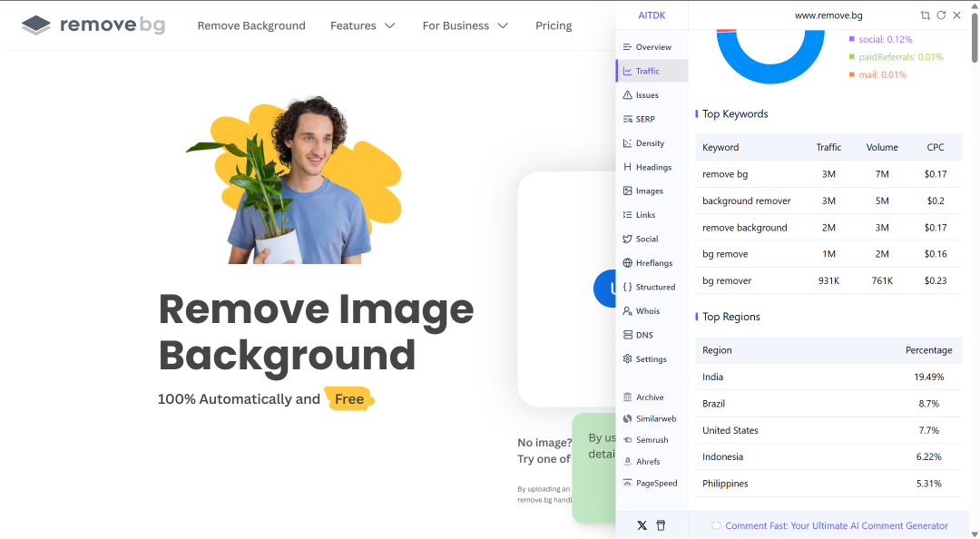Close the AITDK panel with X
Image resolution: width=980 pixels, height=539 pixels.
[x=956, y=15]
